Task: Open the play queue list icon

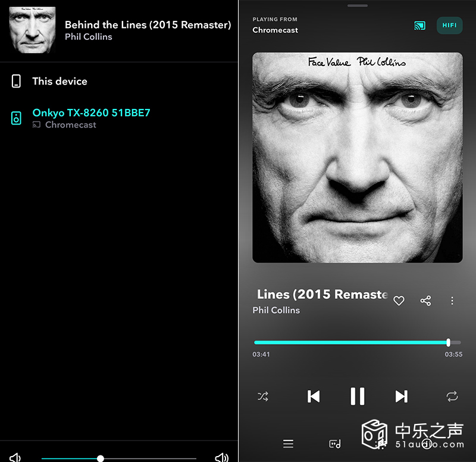Action: point(288,444)
